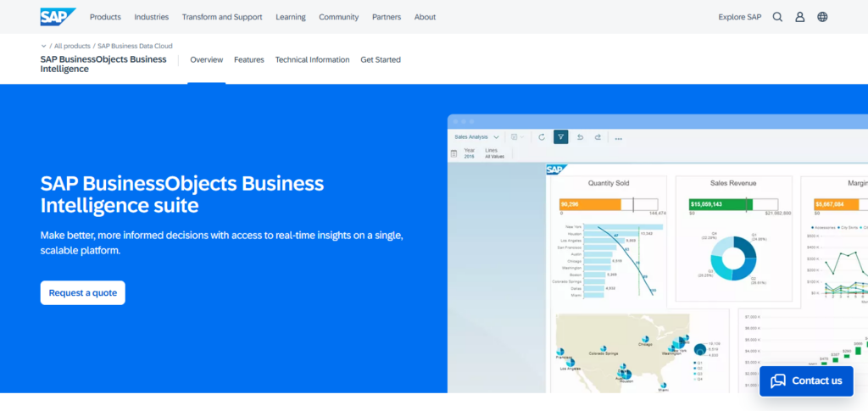Viewport: 868px width, 411px height.
Task: Select the Overview tab
Action: tap(207, 59)
